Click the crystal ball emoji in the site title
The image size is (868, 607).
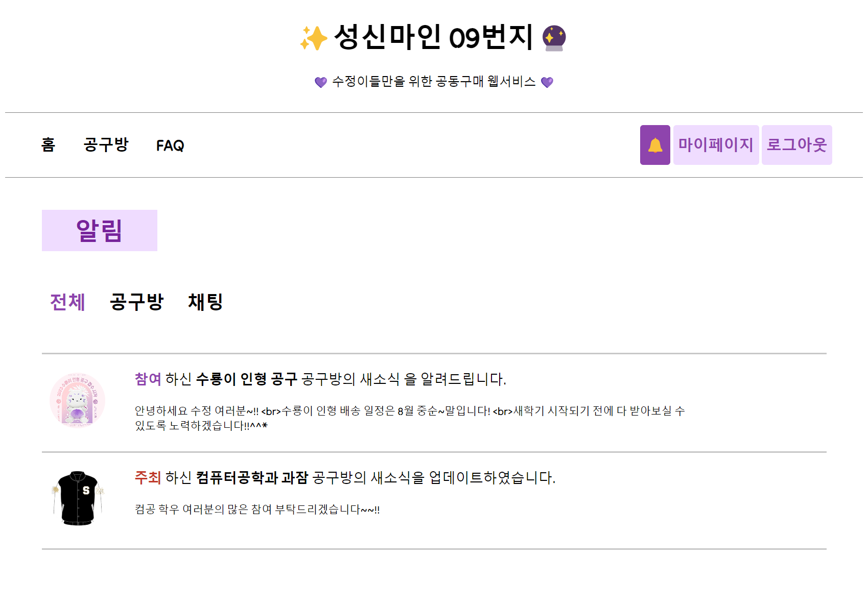coord(555,37)
